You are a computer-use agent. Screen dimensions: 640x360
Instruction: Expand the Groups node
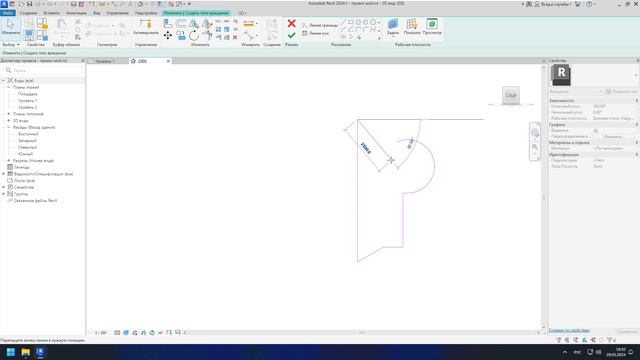point(4,194)
